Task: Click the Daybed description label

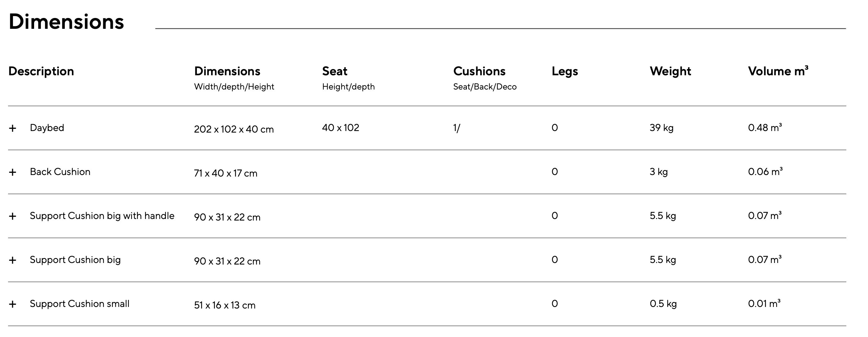Action: (x=47, y=128)
